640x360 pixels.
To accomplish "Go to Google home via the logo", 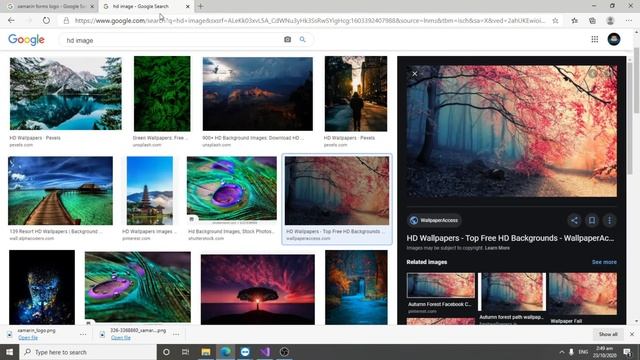I will [x=26, y=40].
